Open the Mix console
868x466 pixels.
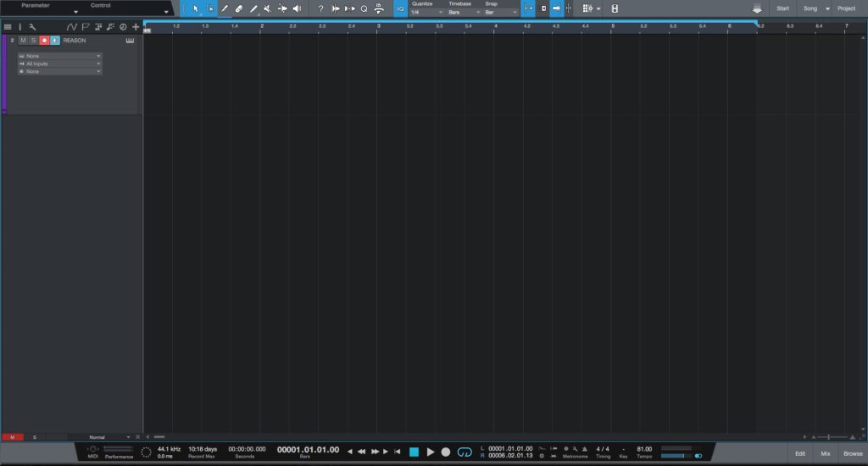pyautogui.click(x=826, y=453)
